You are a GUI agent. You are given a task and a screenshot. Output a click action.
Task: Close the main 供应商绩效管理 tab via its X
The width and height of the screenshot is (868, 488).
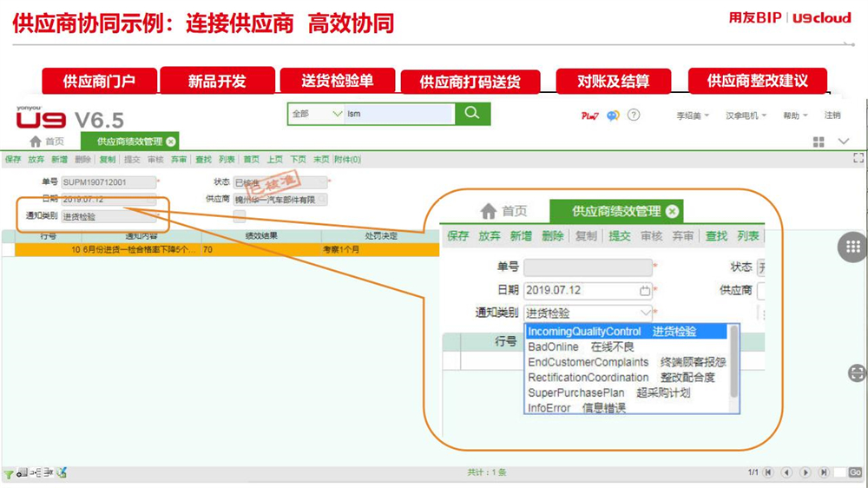(171, 142)
